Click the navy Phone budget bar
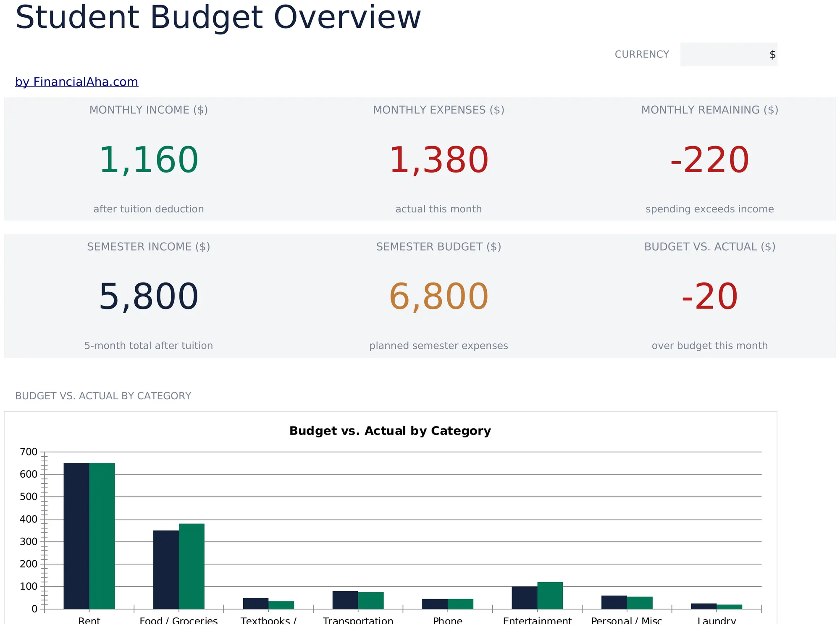Viewport: 840px width, 628px height. (435, 604)
